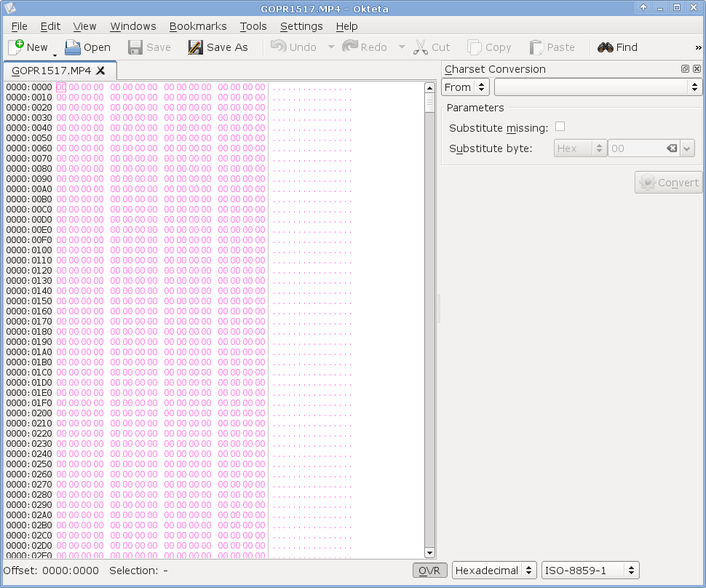
Task: Click the scrollbar up arrow
Action: coord(429,88)
